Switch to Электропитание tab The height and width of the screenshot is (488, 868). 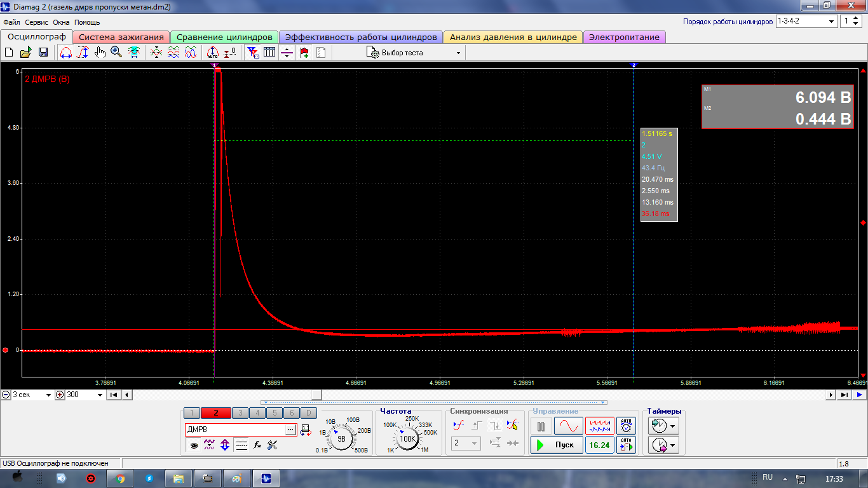tap(625, 37)
